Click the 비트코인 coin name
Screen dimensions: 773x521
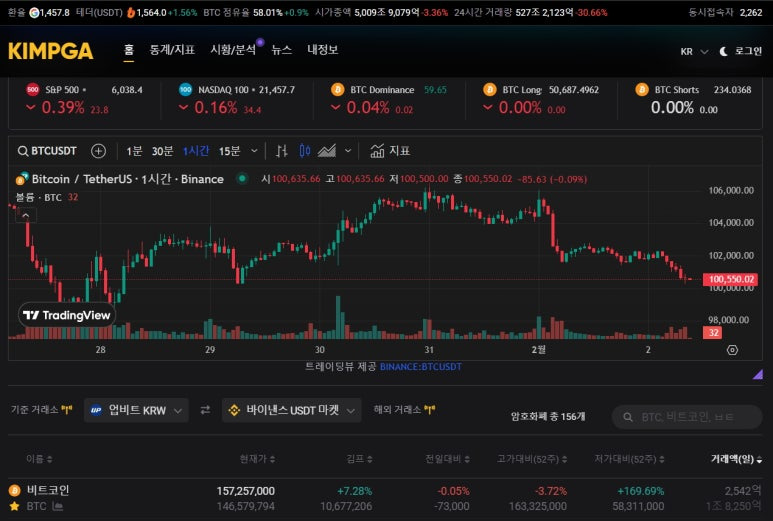click(48, 490)
